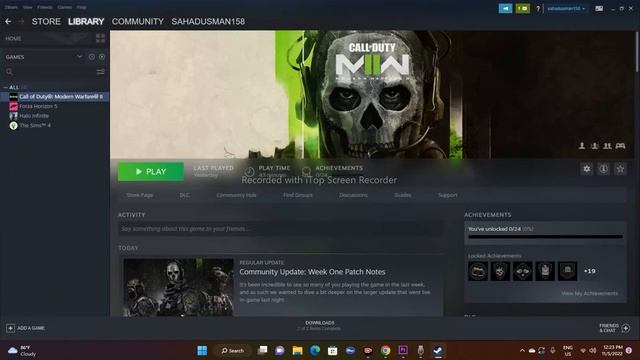The image size is (640, 360).
Task: Focus the library search field
Action: [x=49, y=72]
